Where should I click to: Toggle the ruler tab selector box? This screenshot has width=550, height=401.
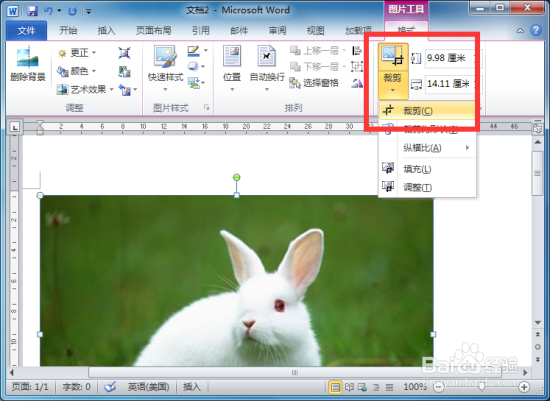(15, 127)
